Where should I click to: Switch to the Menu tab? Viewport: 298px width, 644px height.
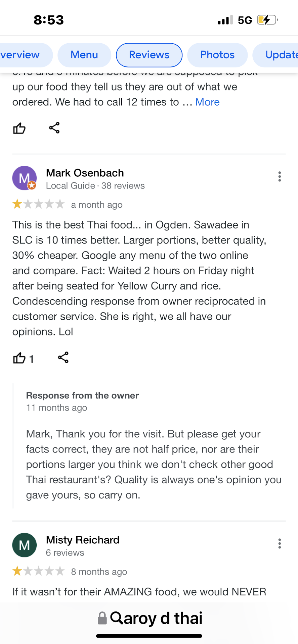coord(84,55)
